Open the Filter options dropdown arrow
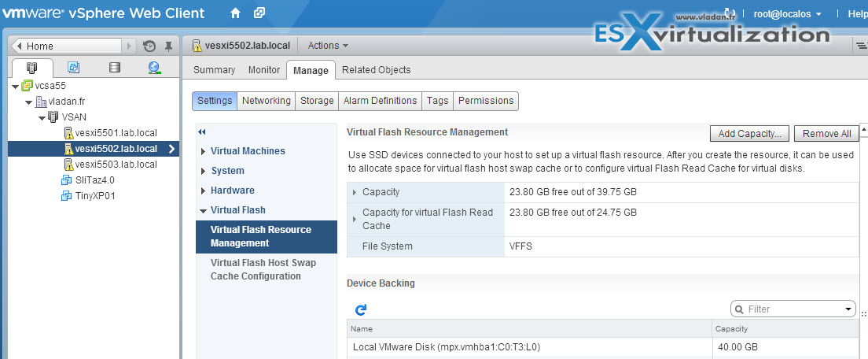Screen dimensions: 868x359 [848, 309]
